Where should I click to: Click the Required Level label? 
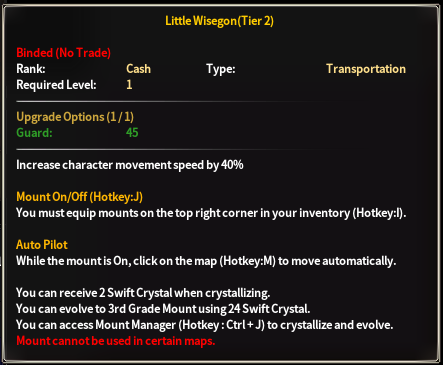(56, 85)
